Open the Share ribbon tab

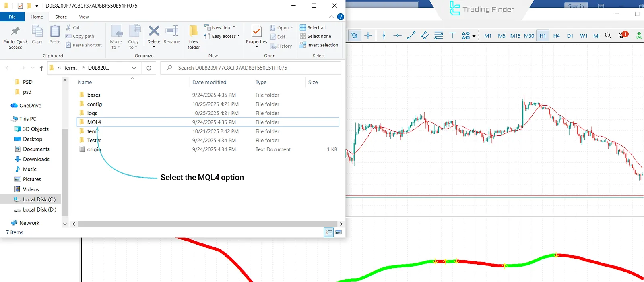point(61,17)
